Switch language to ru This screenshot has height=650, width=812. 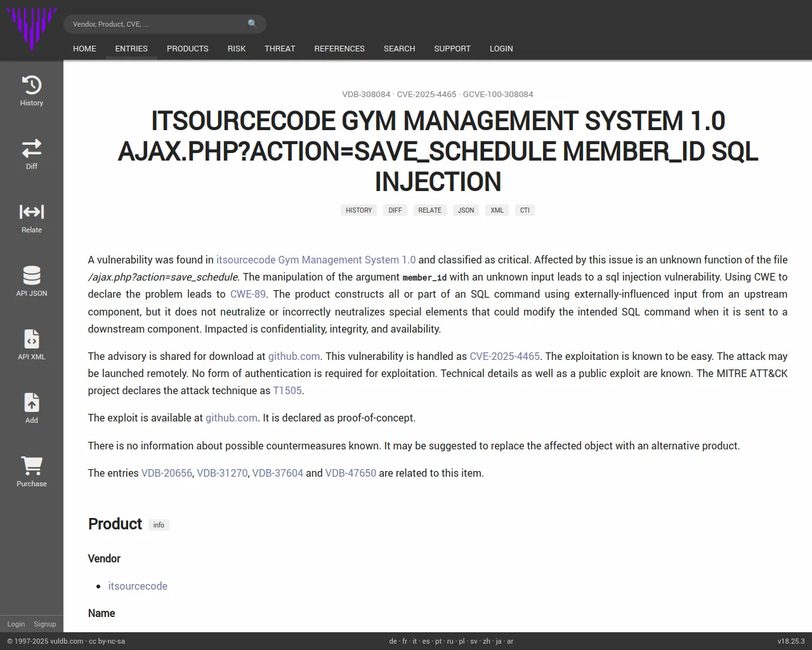[450, 641]
